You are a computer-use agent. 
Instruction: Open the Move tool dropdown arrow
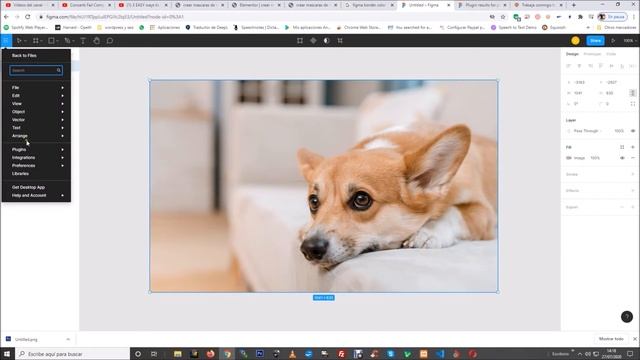[25, 41]
